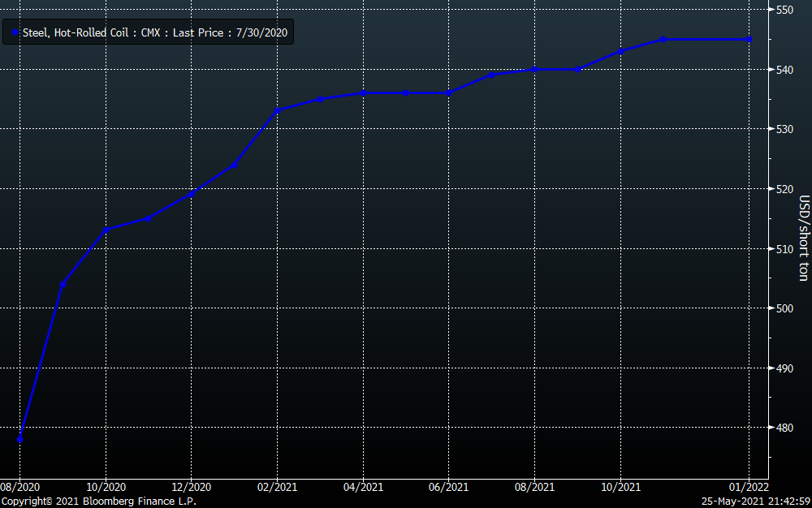812x508 pixels.
Task: Click the USD/short ton axis title
Action: 803,238
